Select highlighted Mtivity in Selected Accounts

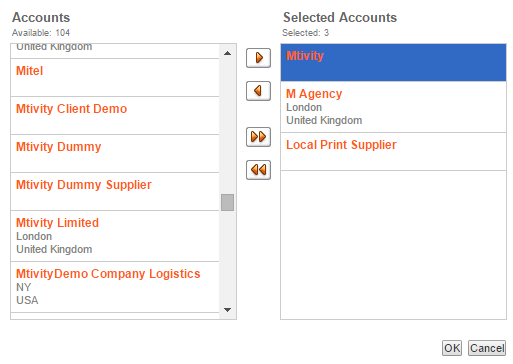(x=393, y=62)
